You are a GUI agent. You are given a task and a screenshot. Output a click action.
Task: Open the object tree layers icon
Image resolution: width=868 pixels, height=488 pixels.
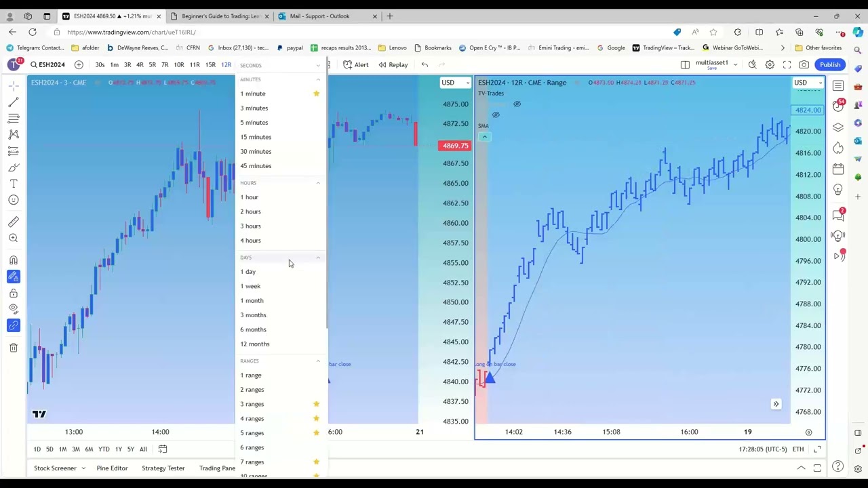[x=838, y=127]
